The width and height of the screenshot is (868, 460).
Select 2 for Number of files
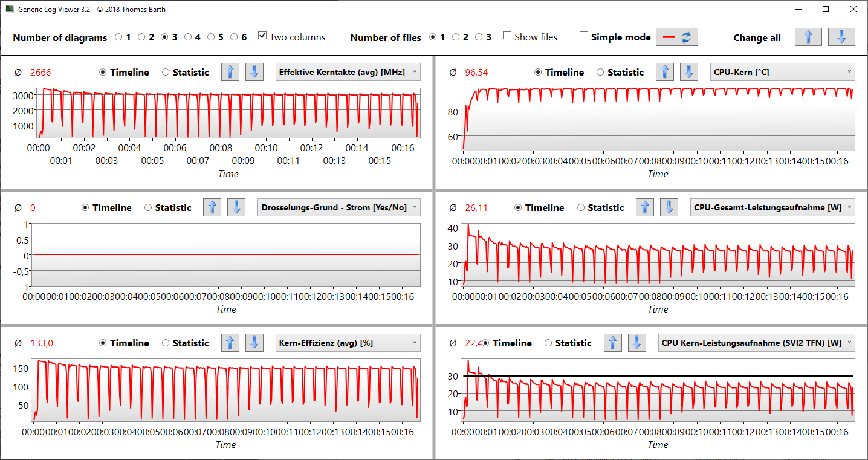pos(456,37)
